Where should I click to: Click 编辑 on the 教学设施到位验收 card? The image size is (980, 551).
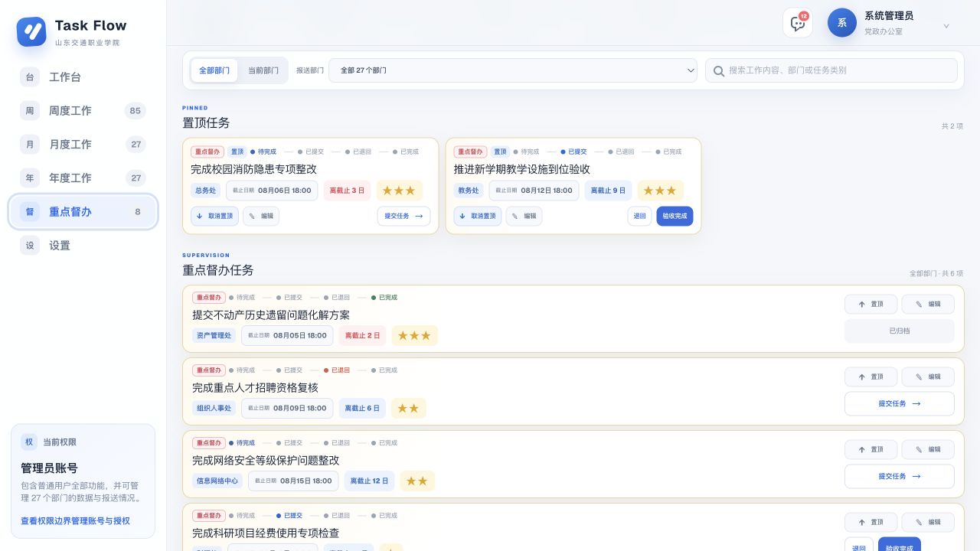524,217
